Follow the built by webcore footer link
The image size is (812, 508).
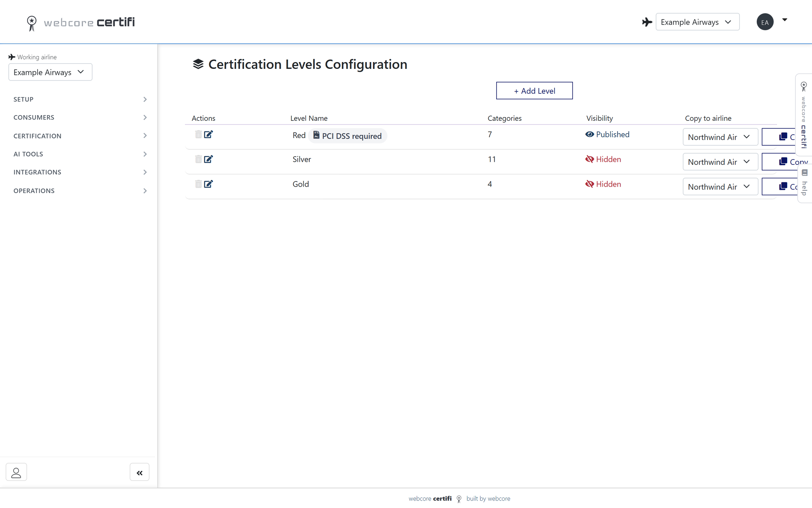click(x=488, y=499)
